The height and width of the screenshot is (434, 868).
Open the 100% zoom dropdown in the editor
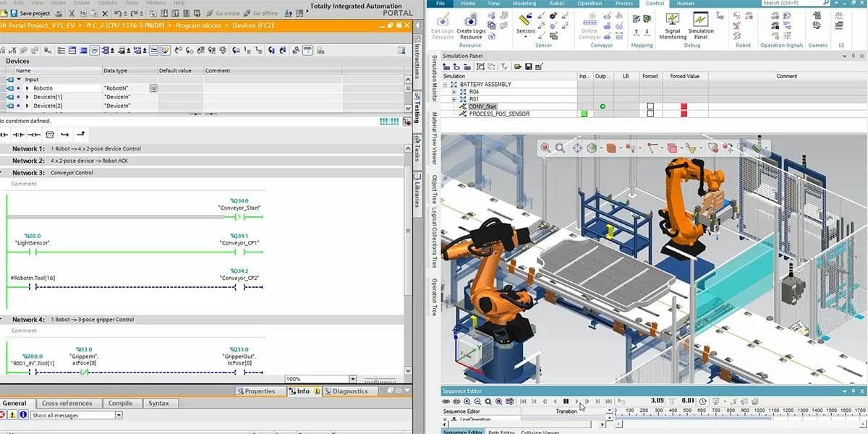[353, 379]
